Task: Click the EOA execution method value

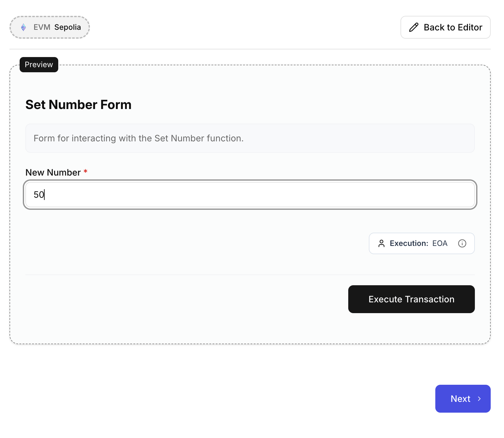Action: click(x=440, y=243)
